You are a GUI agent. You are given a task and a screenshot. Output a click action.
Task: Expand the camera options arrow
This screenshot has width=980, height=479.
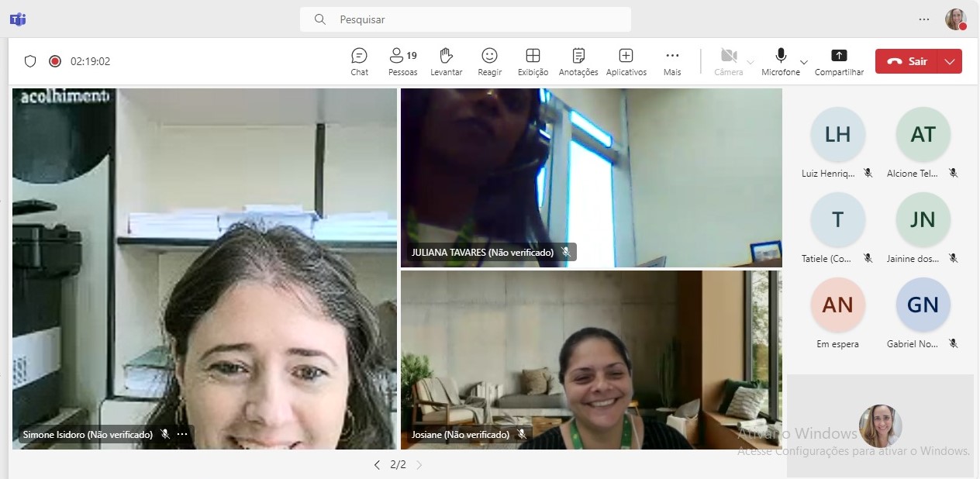[x=750, y=62]
